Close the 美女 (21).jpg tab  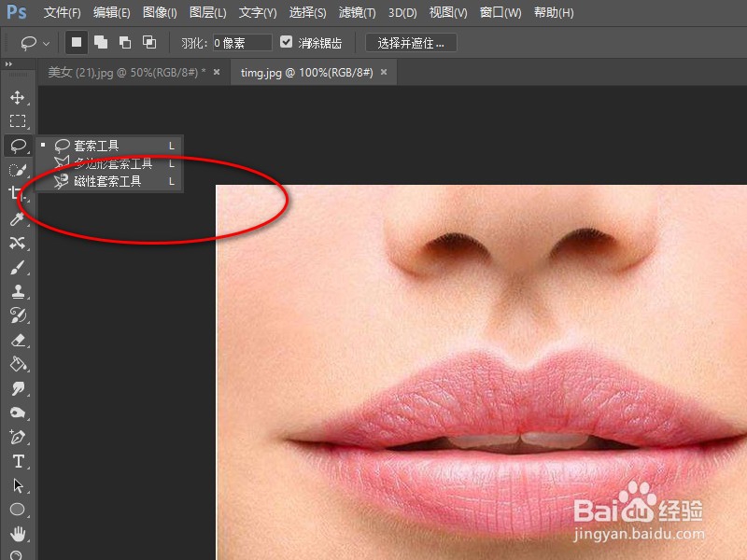coord(217,72)
